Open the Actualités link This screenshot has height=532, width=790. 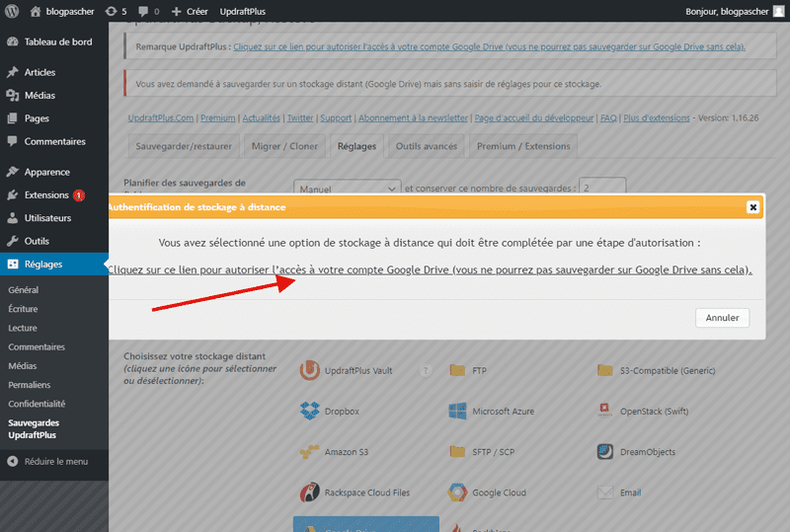(261, 117)
